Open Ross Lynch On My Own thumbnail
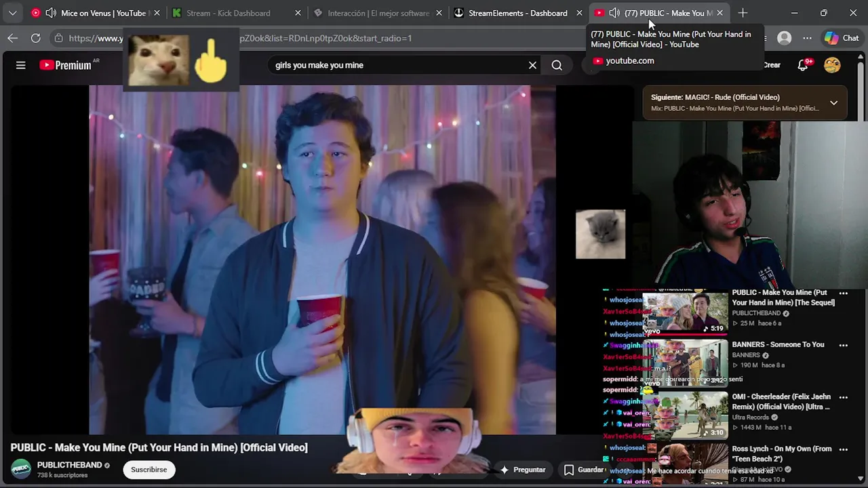 [x=685, y=465]
